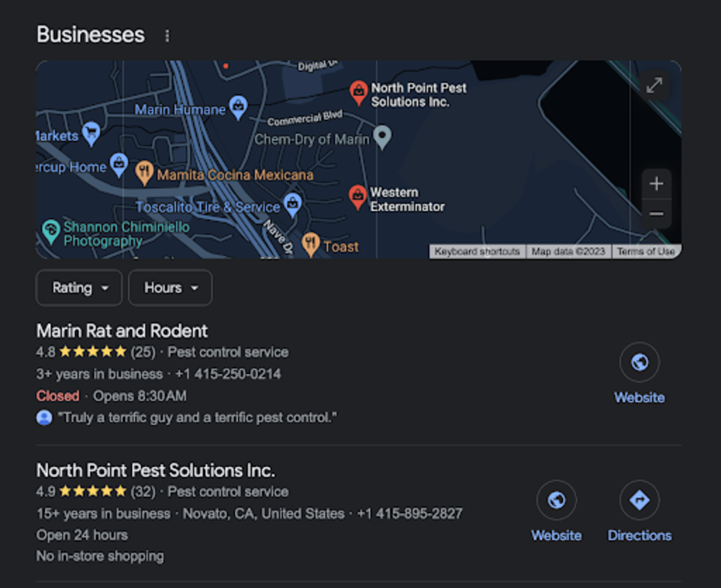The height and width of the screenshot is (588, 721).
Task: Select the Toscalito Tire & Service marker
Action: point(293,205)
